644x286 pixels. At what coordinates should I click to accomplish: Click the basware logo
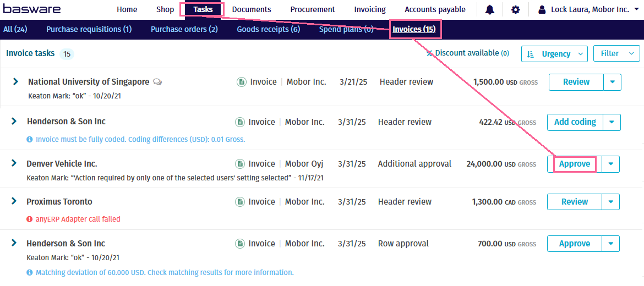tap(32, 9)
